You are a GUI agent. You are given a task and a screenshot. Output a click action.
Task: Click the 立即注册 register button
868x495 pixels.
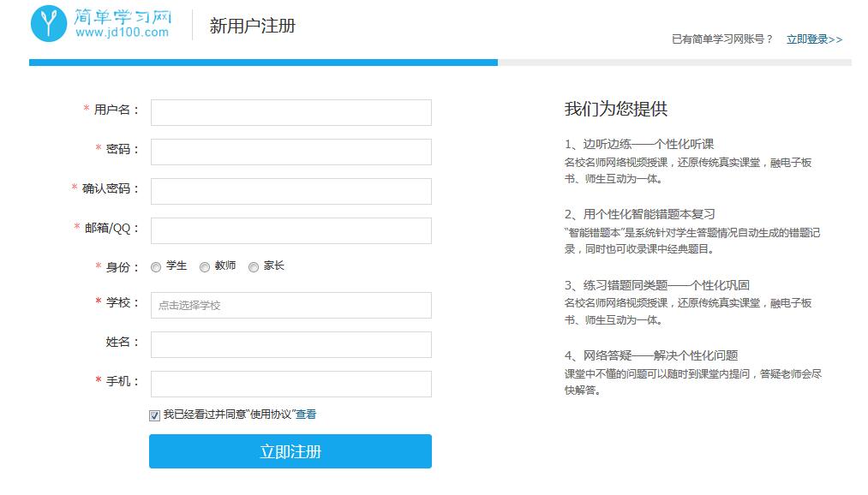(x=290, y=451)
